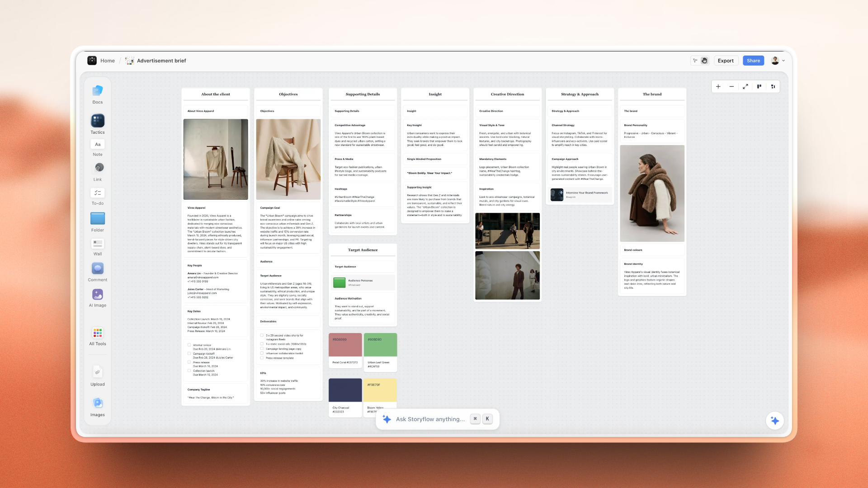Select the Petal Coral color swatch

[345, 345]
